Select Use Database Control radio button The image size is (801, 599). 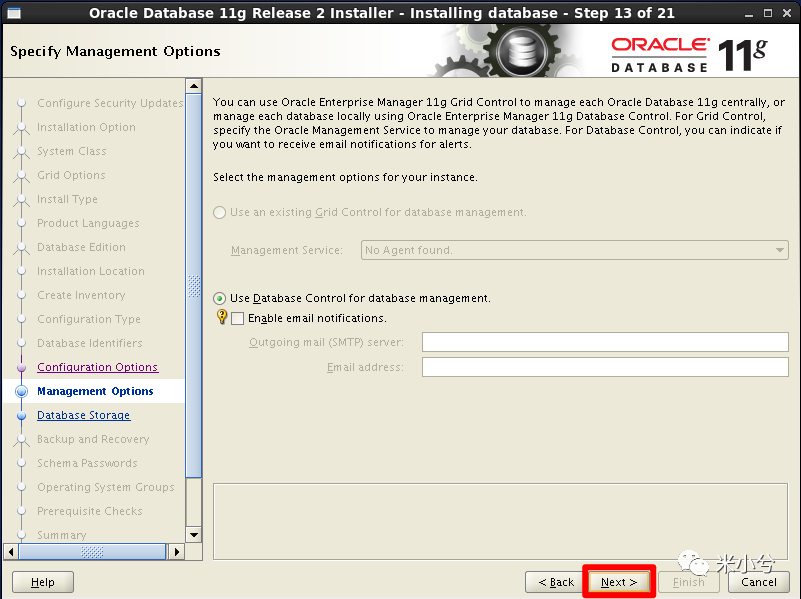220,298
